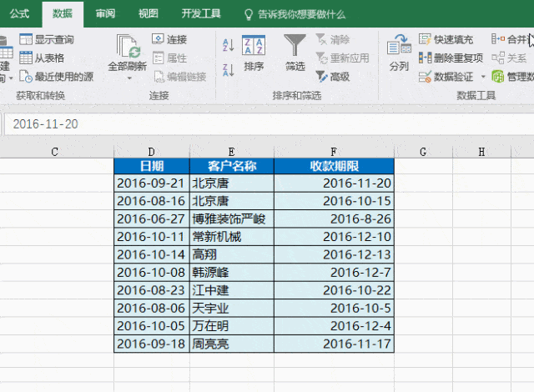Expand the Data Validation (数据验证) dropdown arrow
Image resolution: width=534 pixels, height=392 pixels.
(x=481, y=77)
